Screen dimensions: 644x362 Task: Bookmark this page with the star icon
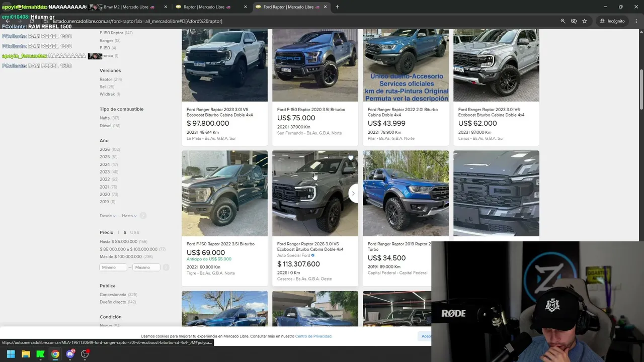point(585,21)
